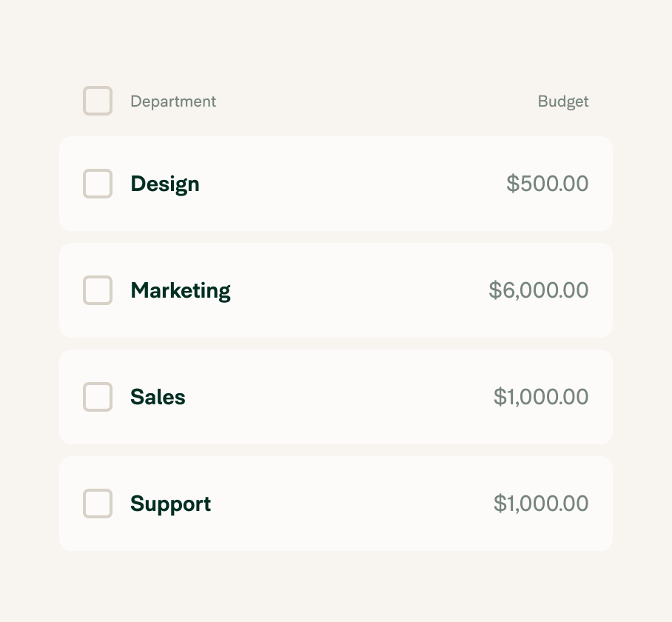
Task: Click the $500.00 budget value
Action: pos(547,184)
